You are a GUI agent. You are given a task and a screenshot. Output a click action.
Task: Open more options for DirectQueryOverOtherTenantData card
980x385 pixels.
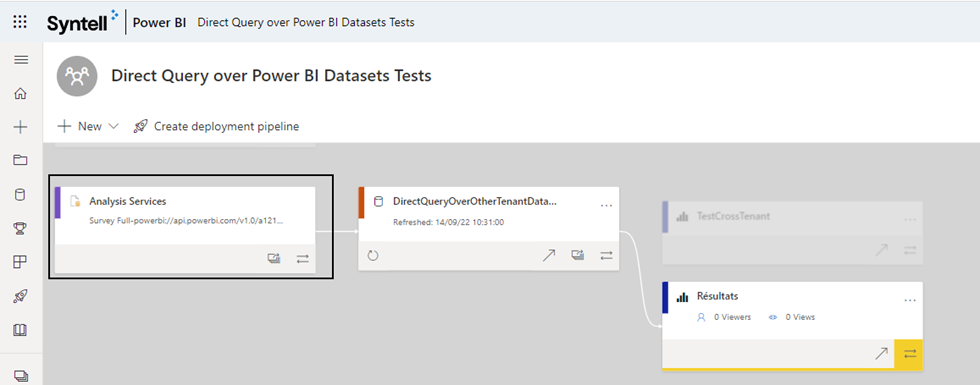click(x=606, y=205)
